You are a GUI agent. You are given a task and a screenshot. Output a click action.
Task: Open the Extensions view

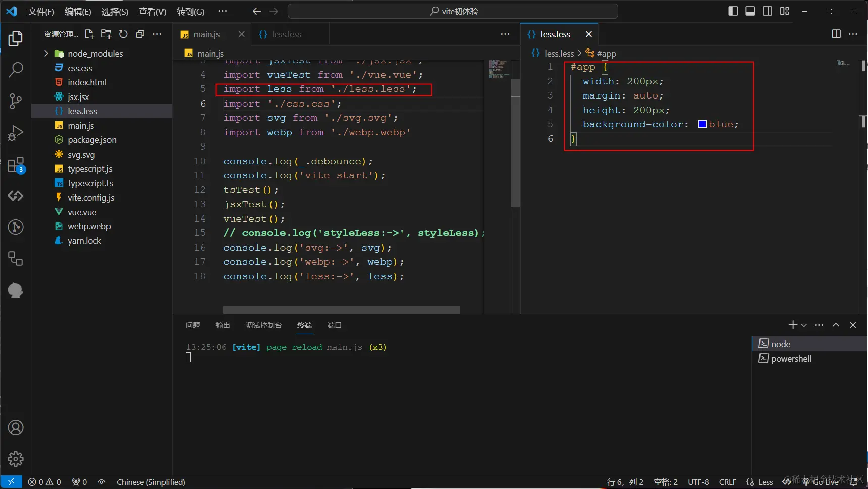16,165
